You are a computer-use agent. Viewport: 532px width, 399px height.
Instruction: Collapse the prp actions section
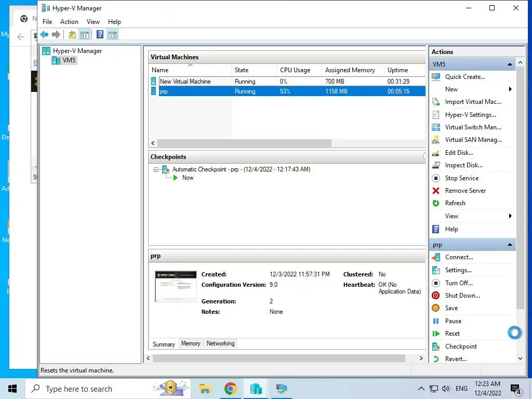point(510,245)
